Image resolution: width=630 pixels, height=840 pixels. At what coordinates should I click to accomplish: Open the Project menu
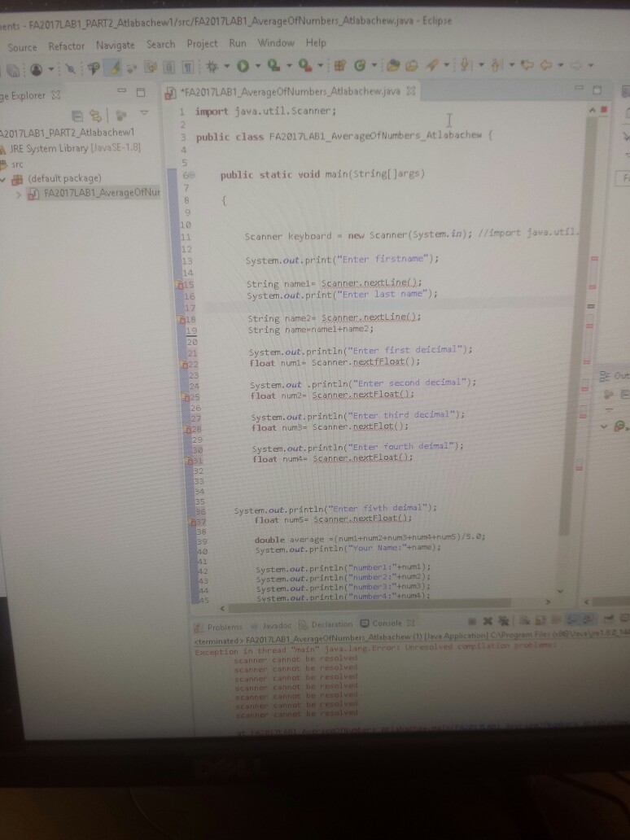pos(202,43)
